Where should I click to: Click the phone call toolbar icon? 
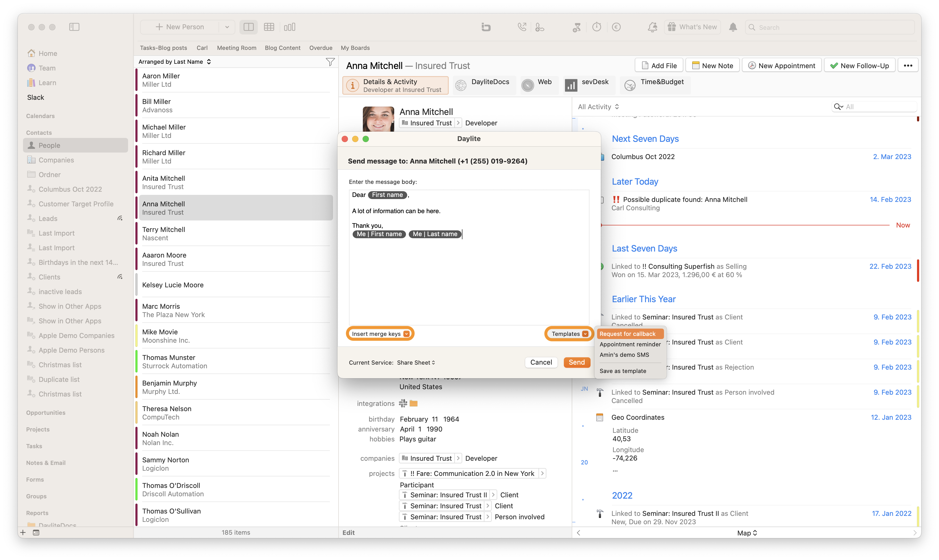point(522,27)
